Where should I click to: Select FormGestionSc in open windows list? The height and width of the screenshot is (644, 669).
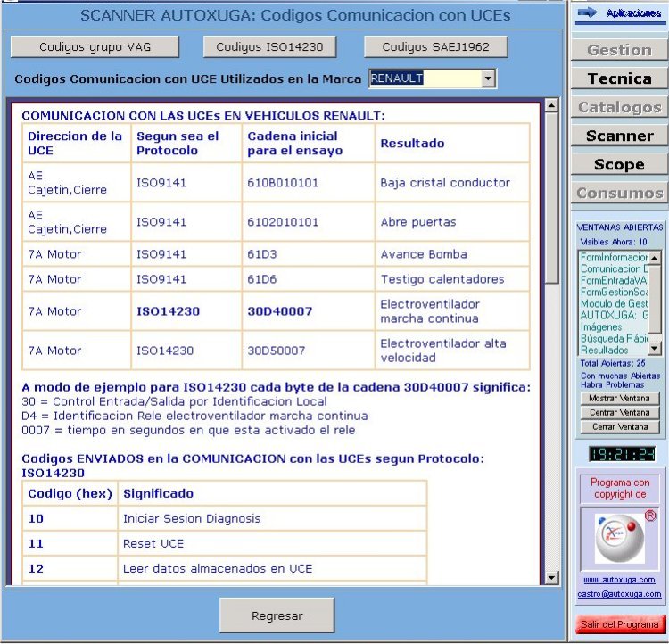(x=614, y=292)
